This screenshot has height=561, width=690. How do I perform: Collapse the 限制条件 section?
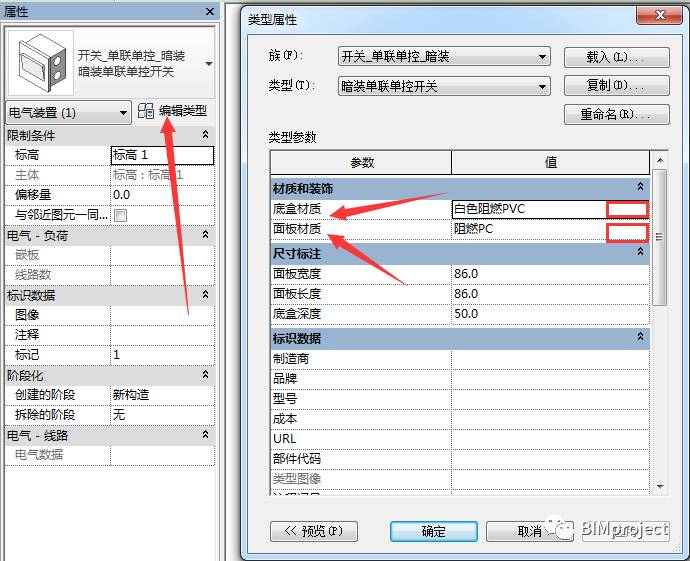click(205, 135)
